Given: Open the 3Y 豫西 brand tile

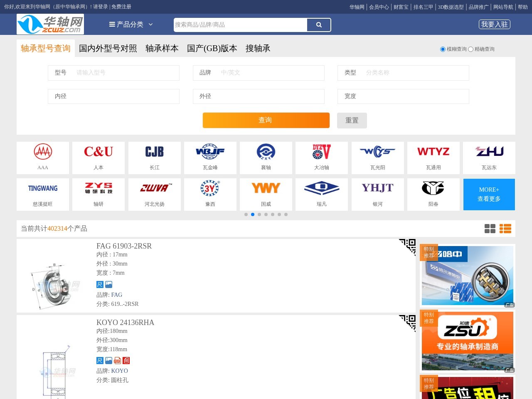Looking at the screenshot, I should click(210, 195).
